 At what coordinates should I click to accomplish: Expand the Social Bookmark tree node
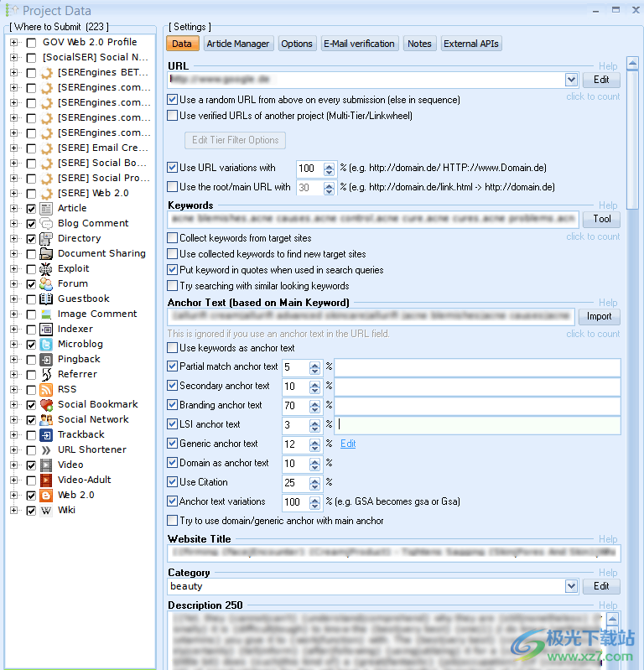point(14,405)
